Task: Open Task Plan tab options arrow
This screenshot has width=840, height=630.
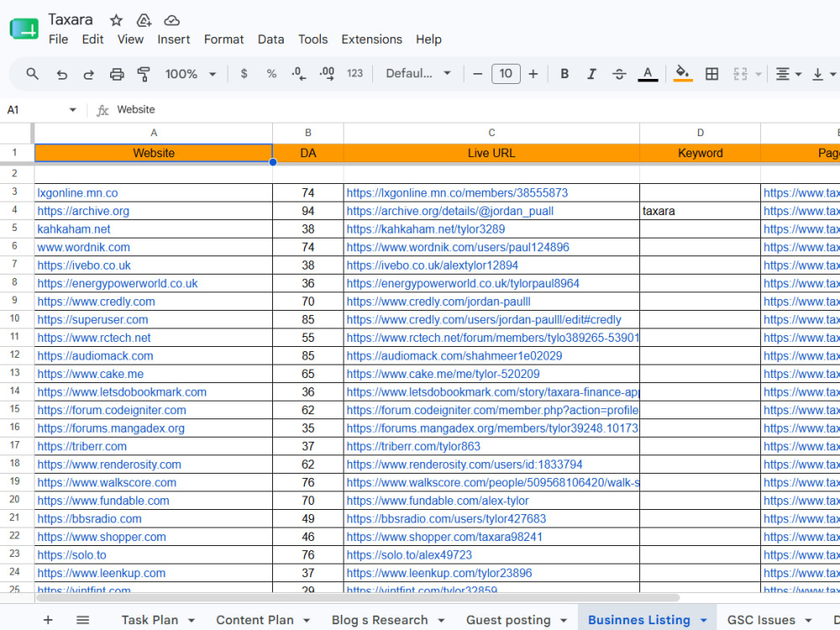Action: (x=192, y=621)
